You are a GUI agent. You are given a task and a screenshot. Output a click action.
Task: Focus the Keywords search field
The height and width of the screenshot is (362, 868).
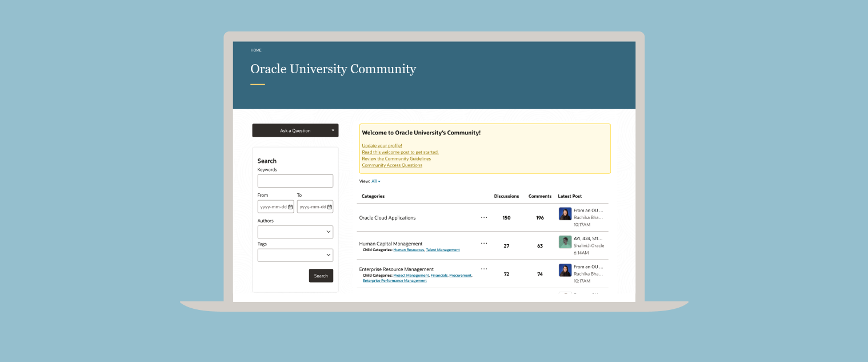pyautogui.click(x=295, y=181)
